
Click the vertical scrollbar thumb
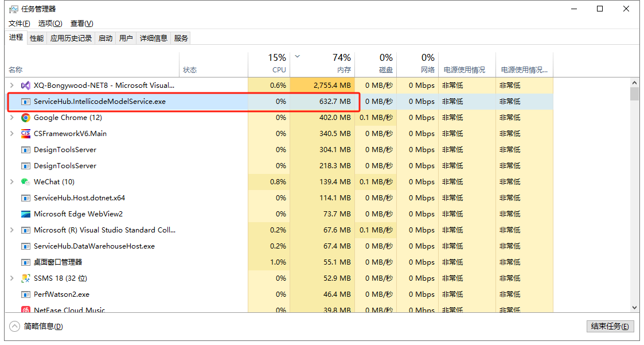635,94
